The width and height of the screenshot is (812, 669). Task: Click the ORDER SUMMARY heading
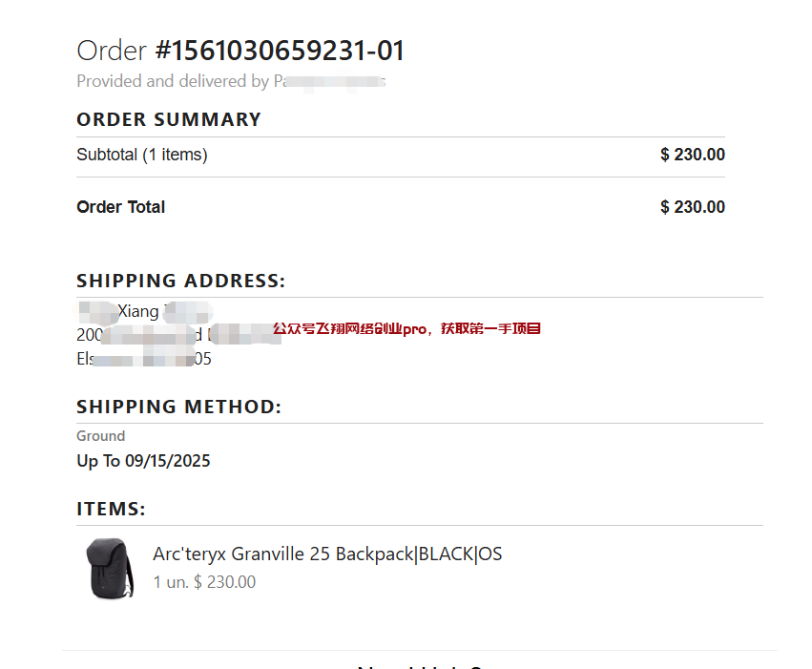click(x=169, y=120)
